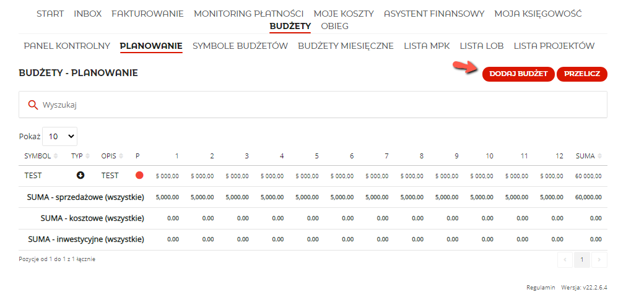Click the search magnifier icon
Image resolution: width=644 pixels, height=305 pixels.
coord(33,105)
